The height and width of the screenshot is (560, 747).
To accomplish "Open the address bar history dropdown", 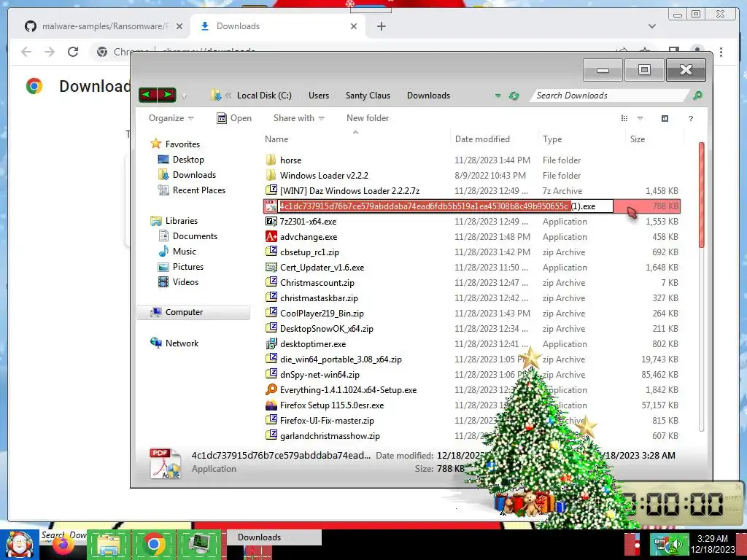I will (x=498, y=96).
